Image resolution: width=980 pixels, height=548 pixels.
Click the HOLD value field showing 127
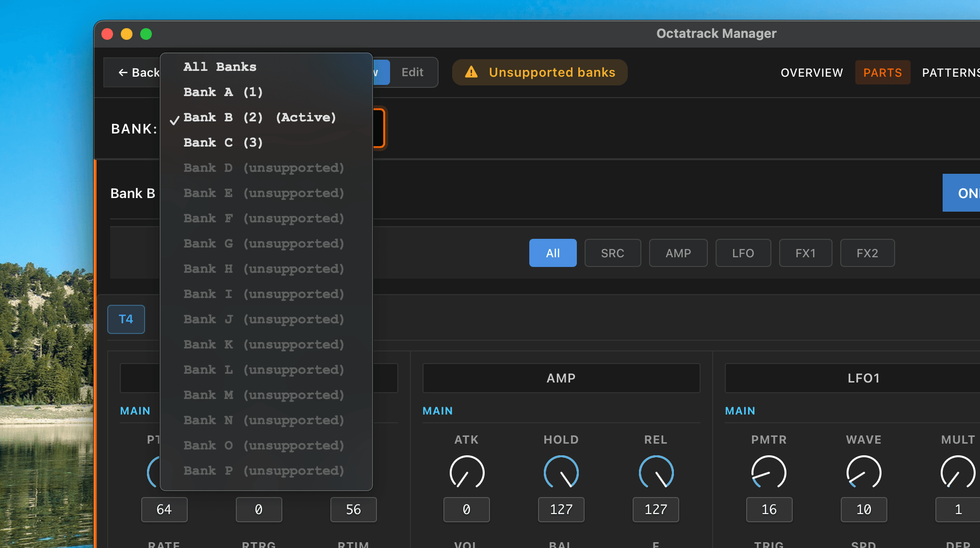(x=561, y=510)
